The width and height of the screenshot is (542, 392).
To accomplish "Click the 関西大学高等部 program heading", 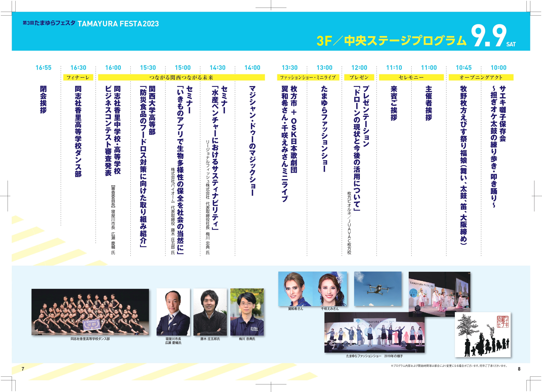I will pyautogui.click(x=152, y=110).
